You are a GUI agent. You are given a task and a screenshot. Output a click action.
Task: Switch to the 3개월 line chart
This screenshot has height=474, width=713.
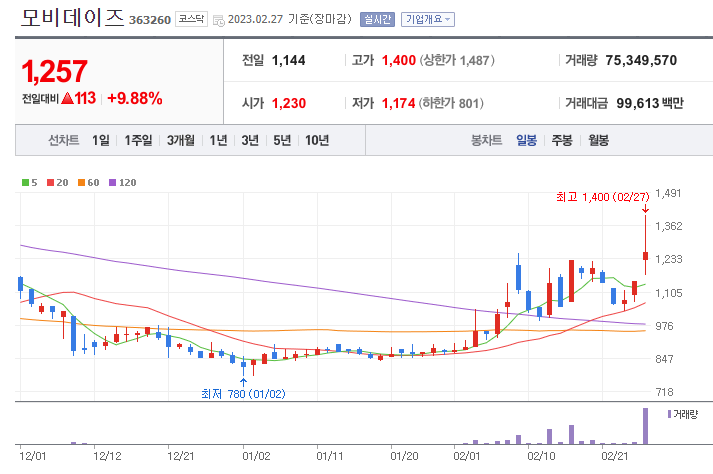point(181,140)
